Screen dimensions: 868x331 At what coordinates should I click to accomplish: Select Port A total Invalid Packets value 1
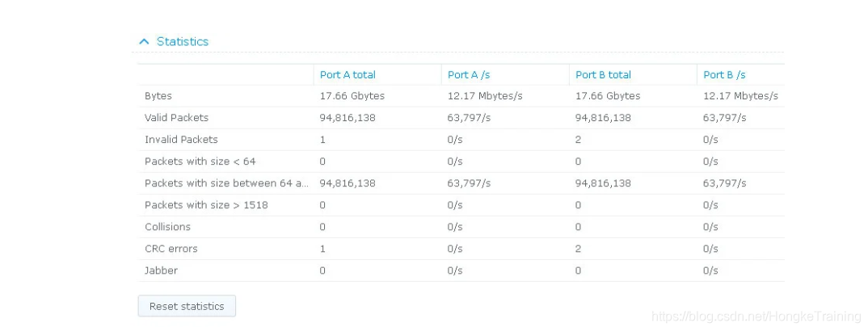pos(322,140)
